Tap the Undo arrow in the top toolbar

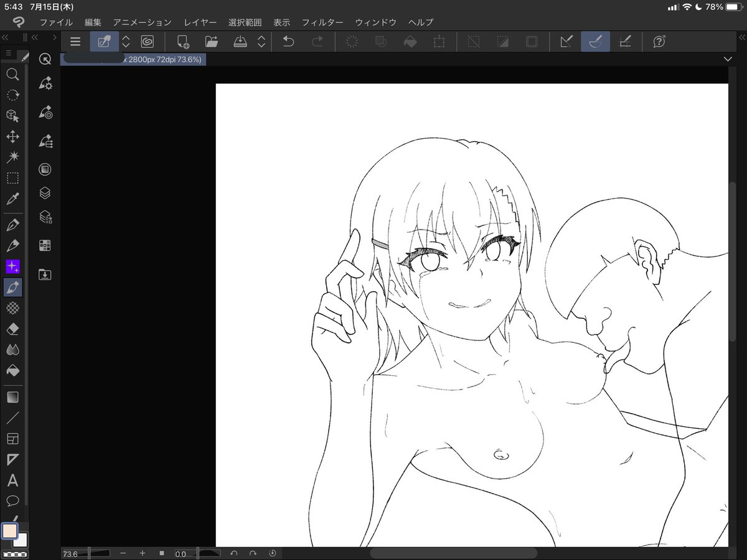point(287,42)
